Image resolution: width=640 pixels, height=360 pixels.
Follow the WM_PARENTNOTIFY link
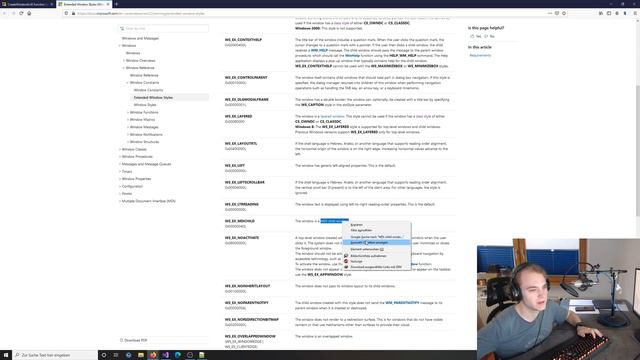tap(402, 303)
